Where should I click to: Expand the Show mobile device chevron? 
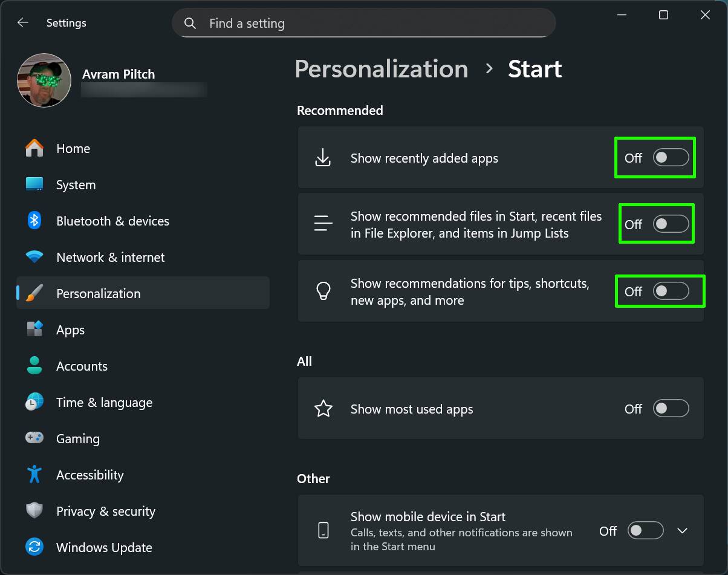683,531
